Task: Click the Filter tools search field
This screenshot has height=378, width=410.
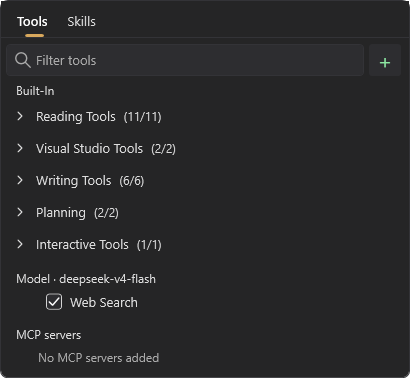Action: coord(185,60)
